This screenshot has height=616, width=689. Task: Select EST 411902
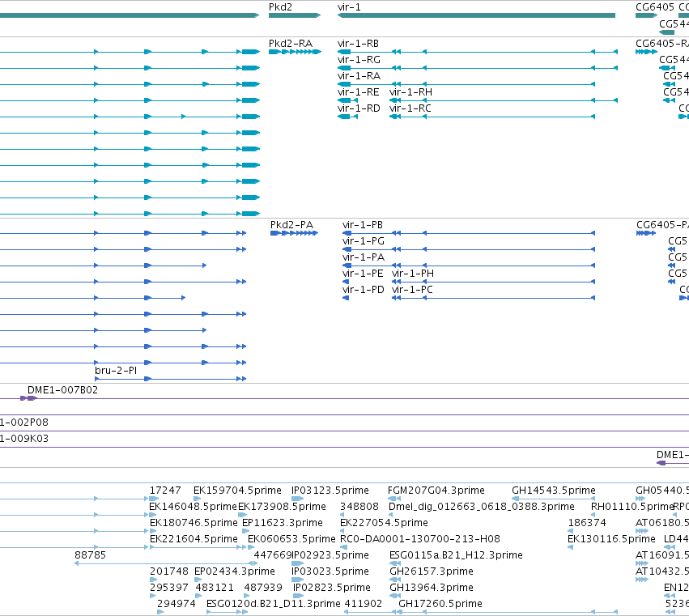(x=364, y=605)
